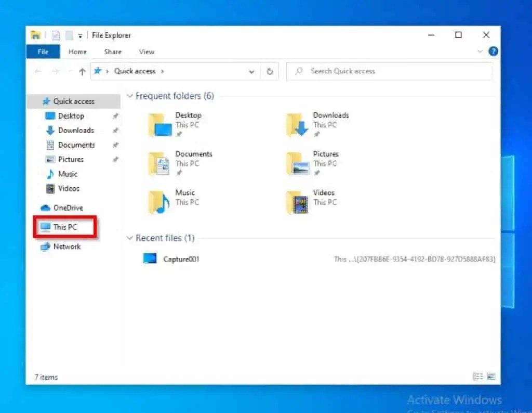The image size is (532, 413).
Task: Click the refresh icon next to address bar
Action: tap(270, 71)
